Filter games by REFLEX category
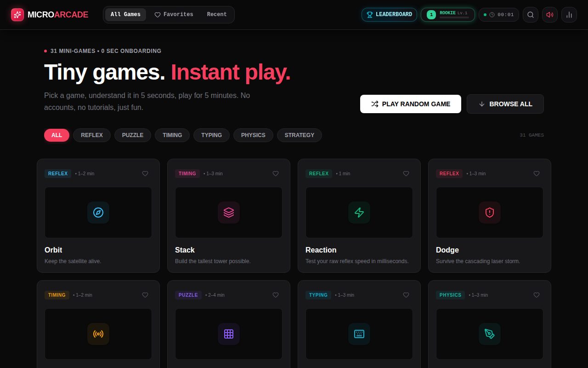The width and height of the screenshot is (588, 368). [92, 135]
